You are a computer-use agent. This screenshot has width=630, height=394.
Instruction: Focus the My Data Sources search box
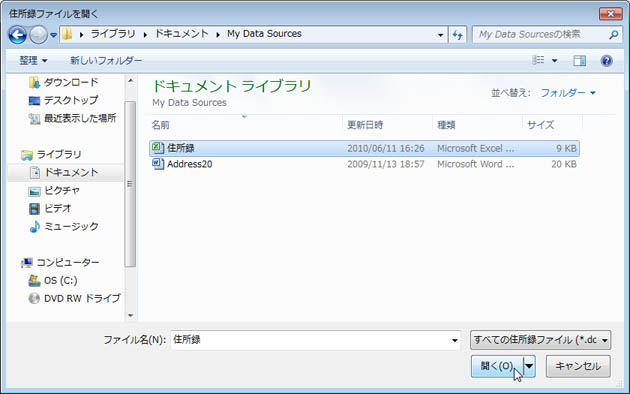click(x=540, y=35)
